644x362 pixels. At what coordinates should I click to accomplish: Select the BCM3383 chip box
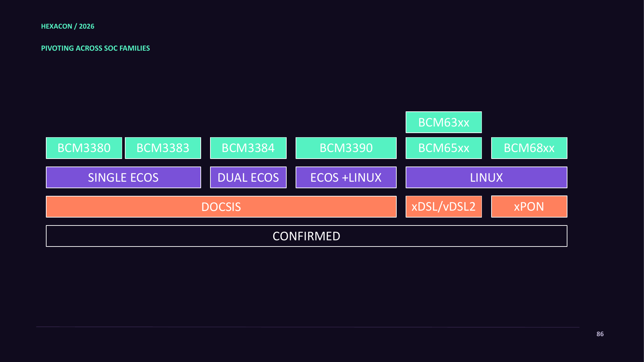point(163,148)
